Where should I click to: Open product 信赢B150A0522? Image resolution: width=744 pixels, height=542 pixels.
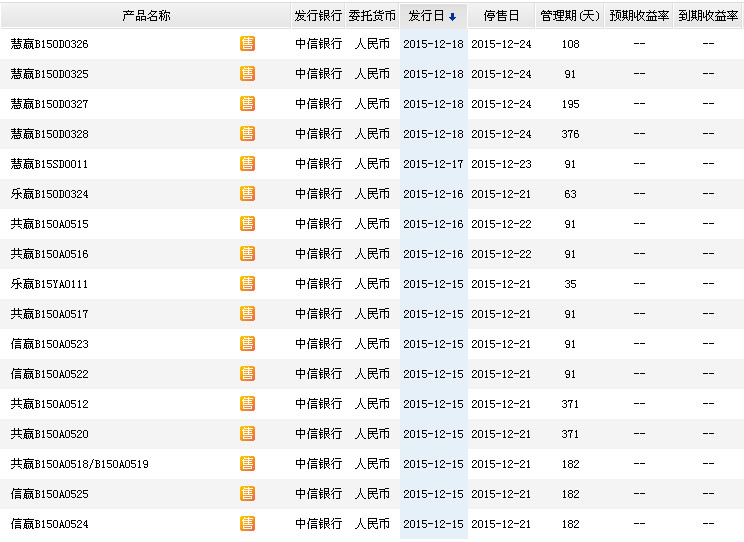[x=50, y=374]
